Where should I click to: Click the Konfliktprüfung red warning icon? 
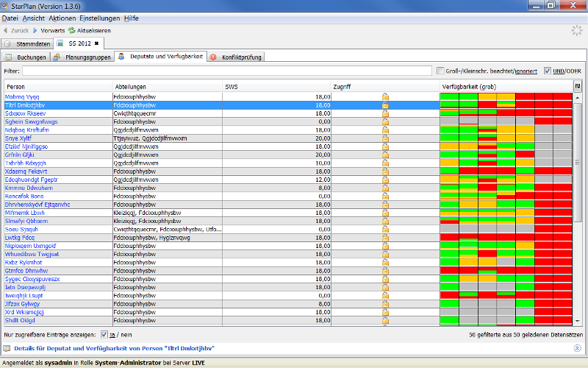[x=213, y=57]
